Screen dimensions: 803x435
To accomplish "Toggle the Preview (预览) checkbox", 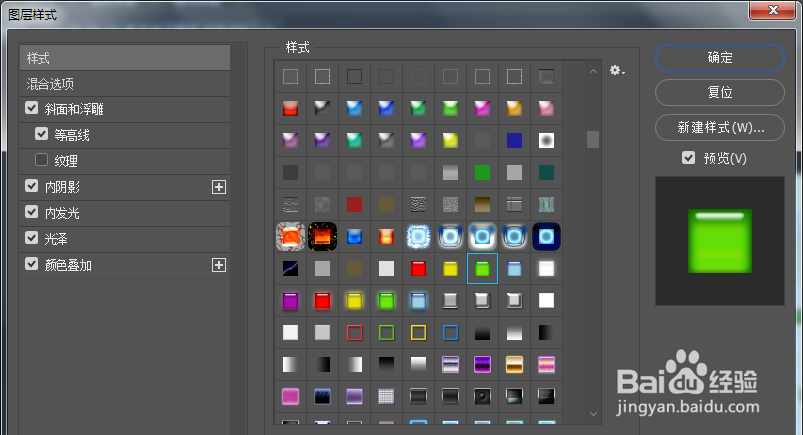I will click(x=688, y=158).
